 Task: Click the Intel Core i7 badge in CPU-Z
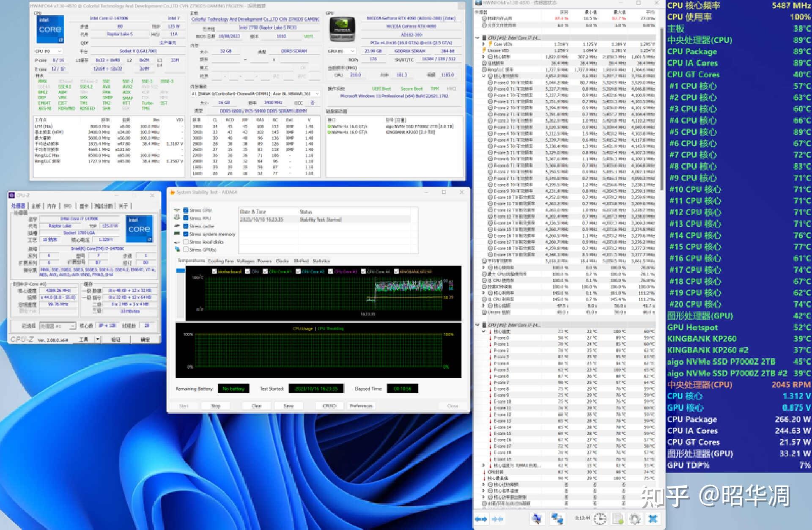coord(140,228)
